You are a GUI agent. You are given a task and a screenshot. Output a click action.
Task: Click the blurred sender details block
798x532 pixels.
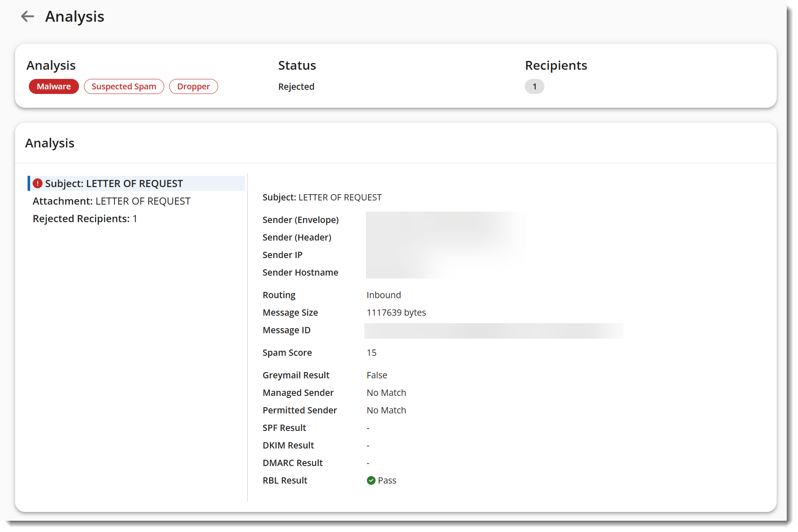click(445, 245)
